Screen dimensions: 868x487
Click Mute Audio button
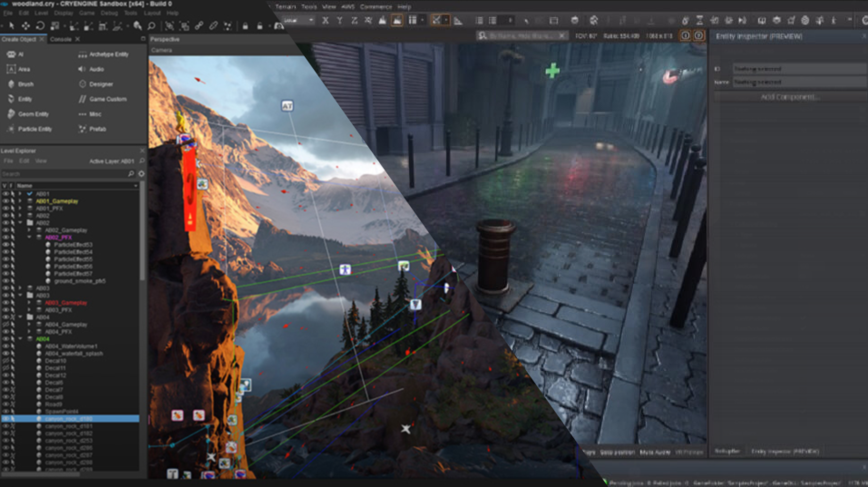(655, 452)
